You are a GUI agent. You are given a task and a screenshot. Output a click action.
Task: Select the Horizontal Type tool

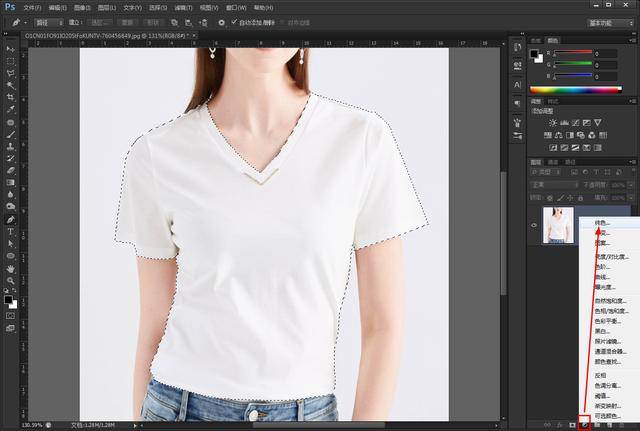[x=11, y=231]
